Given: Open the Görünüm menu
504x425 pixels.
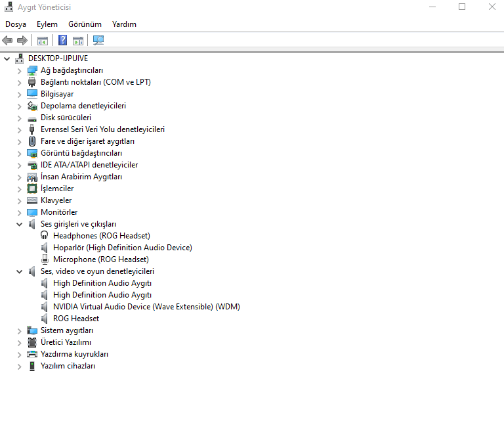Looking at the screenshot, I should (85, 24).
